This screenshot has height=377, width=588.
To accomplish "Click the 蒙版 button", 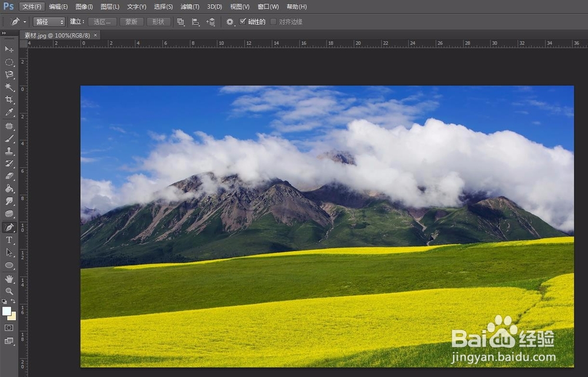I will tap(131, 22).
